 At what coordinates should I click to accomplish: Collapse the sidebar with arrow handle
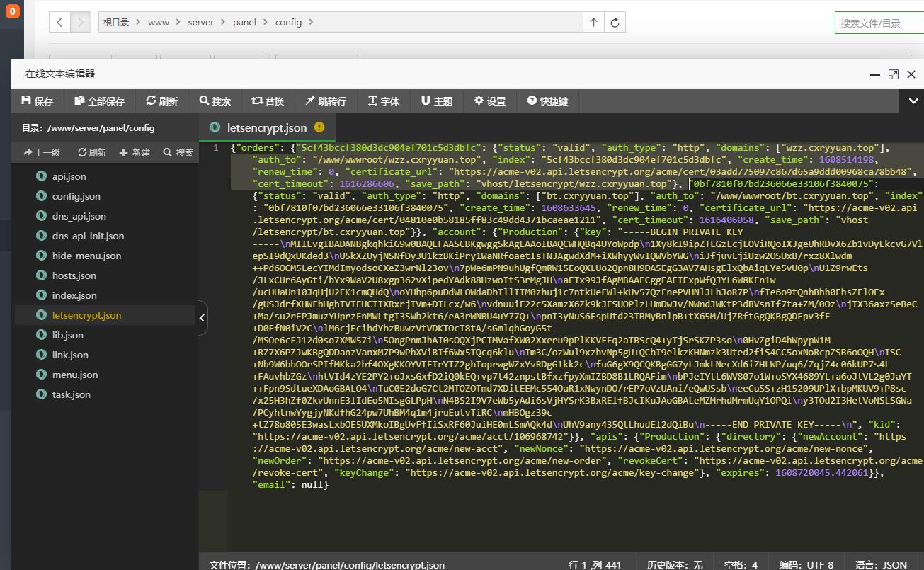203,318
